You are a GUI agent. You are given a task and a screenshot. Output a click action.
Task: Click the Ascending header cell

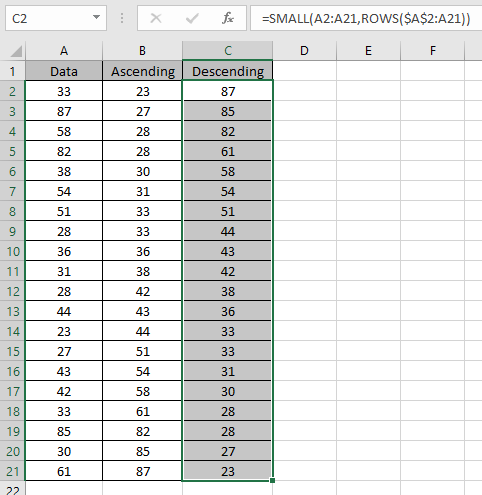[x=142, y=71]
